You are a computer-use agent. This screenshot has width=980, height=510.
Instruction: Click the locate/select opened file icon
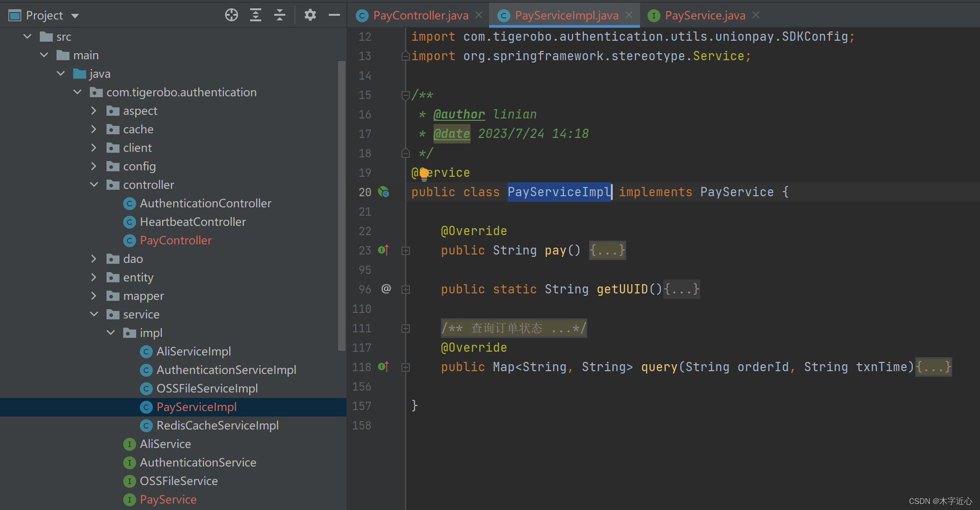click(x=232, y=15)
